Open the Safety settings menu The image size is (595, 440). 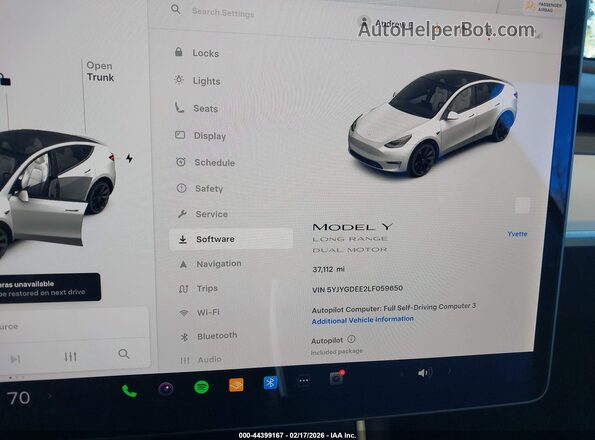200,188
